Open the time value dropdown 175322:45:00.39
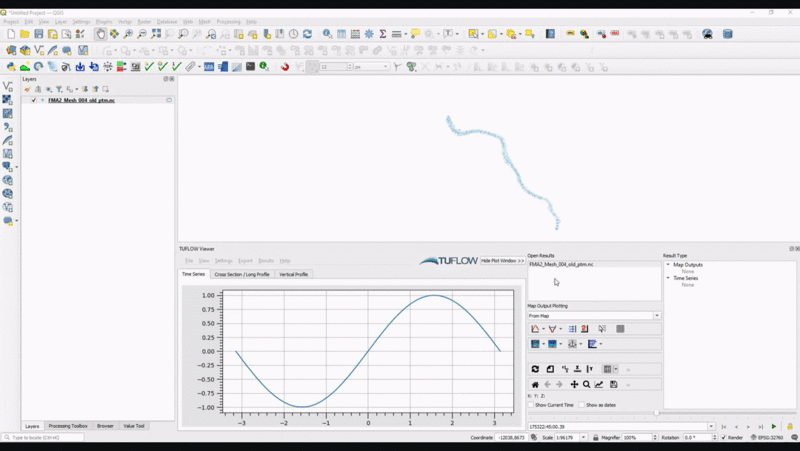Viewport: 800px width, 451px height. coord(711,427)
